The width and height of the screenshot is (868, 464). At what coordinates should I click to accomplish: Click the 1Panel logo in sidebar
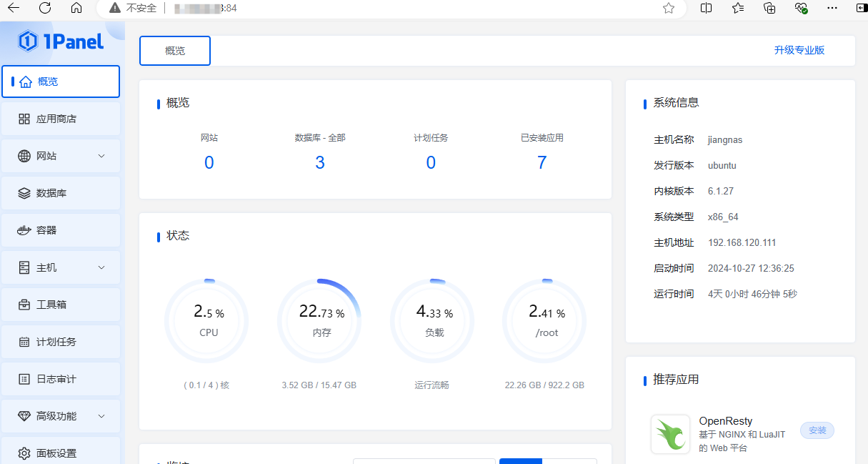61,41
